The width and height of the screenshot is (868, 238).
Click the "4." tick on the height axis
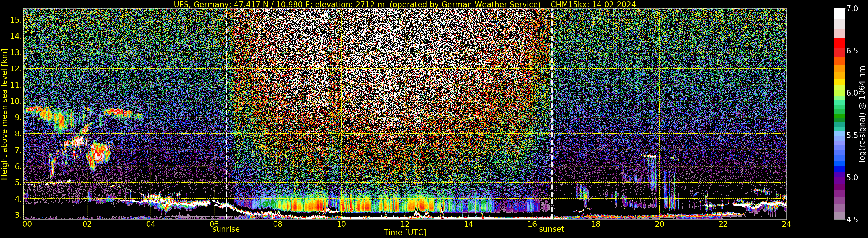(18, 199)
